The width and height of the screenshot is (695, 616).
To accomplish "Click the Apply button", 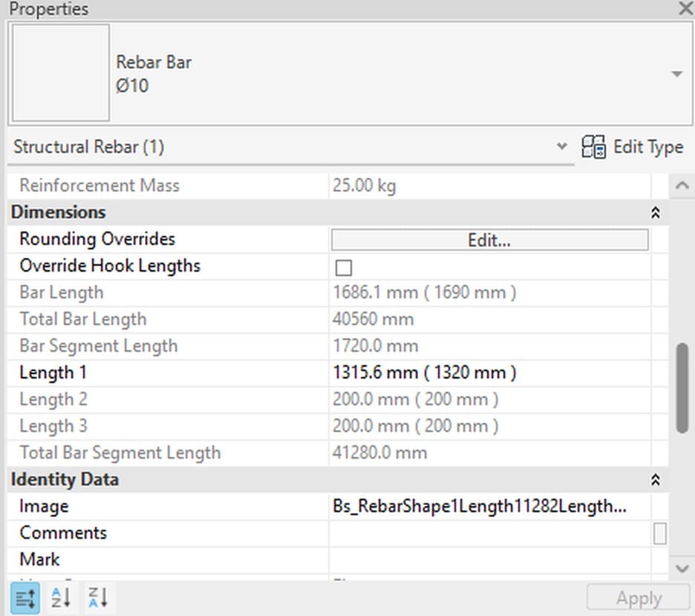I will click(639, 598).
